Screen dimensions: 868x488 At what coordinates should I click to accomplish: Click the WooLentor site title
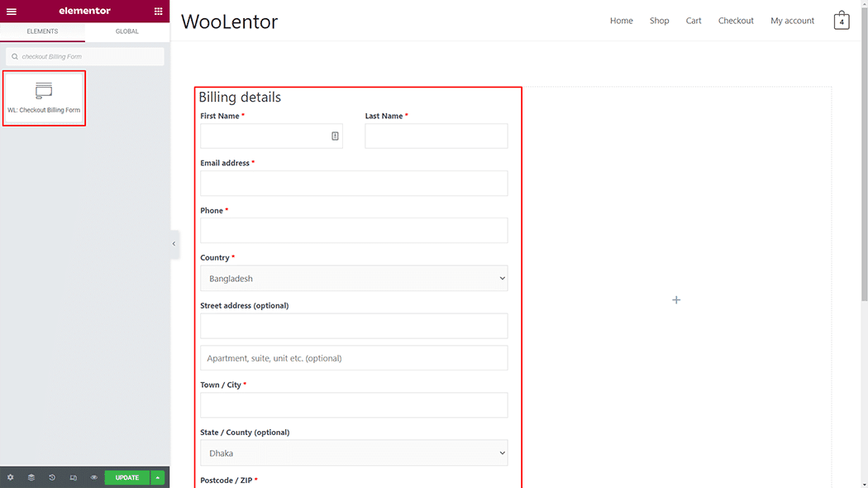(x=229, y=22)
